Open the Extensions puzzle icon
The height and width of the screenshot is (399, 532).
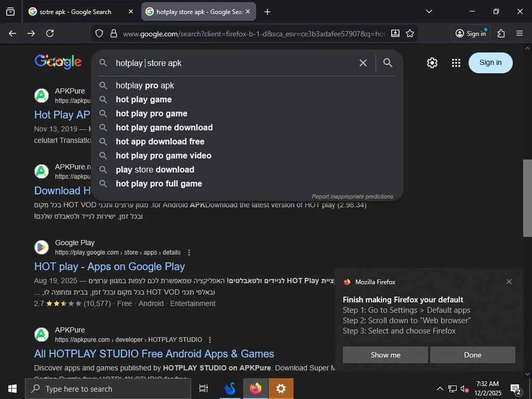click(x=501, y=33)
